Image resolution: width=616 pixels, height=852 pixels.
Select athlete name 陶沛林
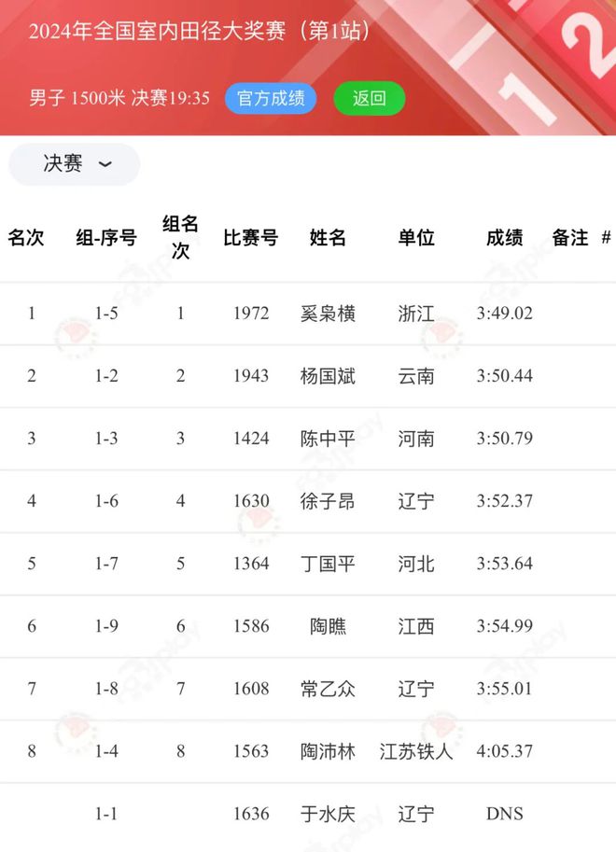pos(328,751)
